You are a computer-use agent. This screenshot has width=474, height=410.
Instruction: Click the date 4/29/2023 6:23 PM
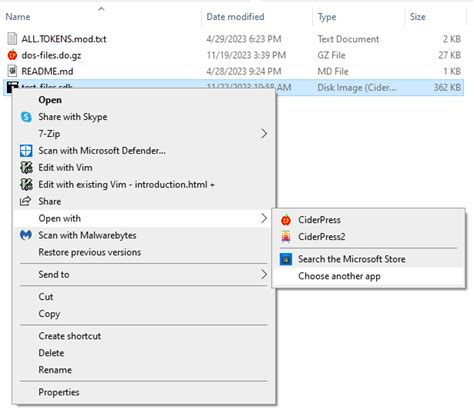click(244, 39)
